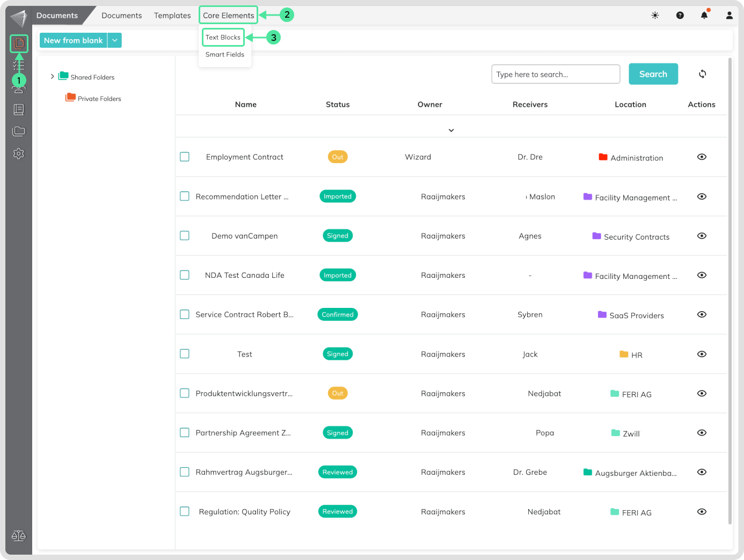Focus the Type here to search field
Viewport: 744px width, 560px height.
coord(555,74)
